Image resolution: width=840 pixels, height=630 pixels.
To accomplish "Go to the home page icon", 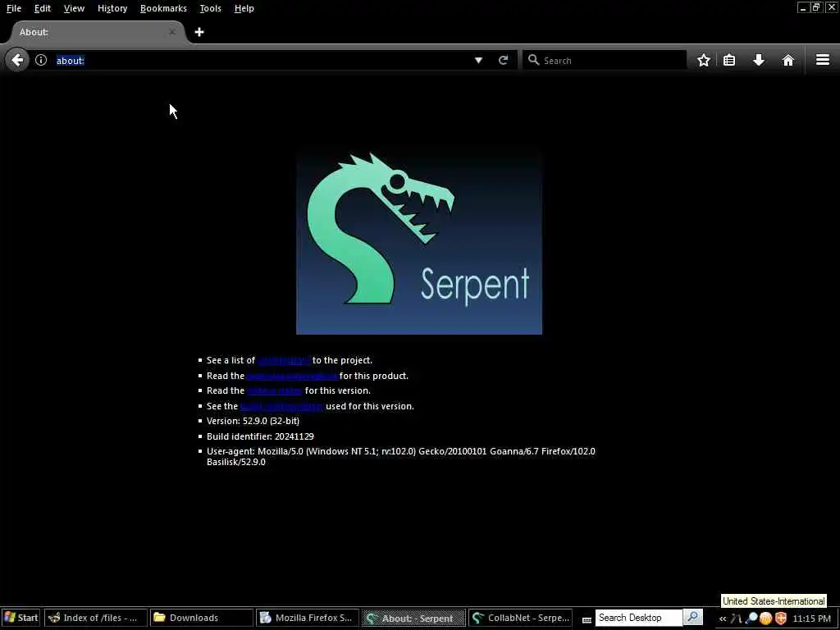I will coord(787,60).
